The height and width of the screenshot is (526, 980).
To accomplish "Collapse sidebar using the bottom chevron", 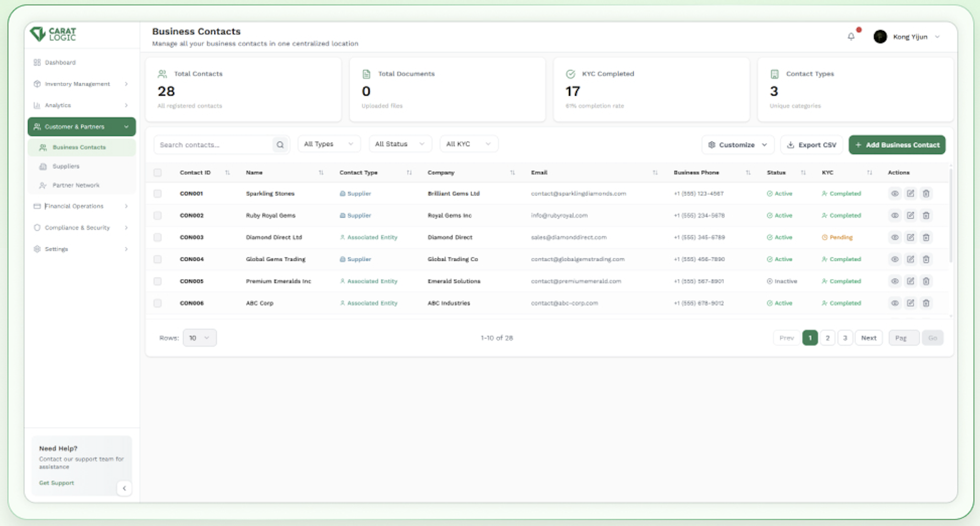I will coord(124,488).
